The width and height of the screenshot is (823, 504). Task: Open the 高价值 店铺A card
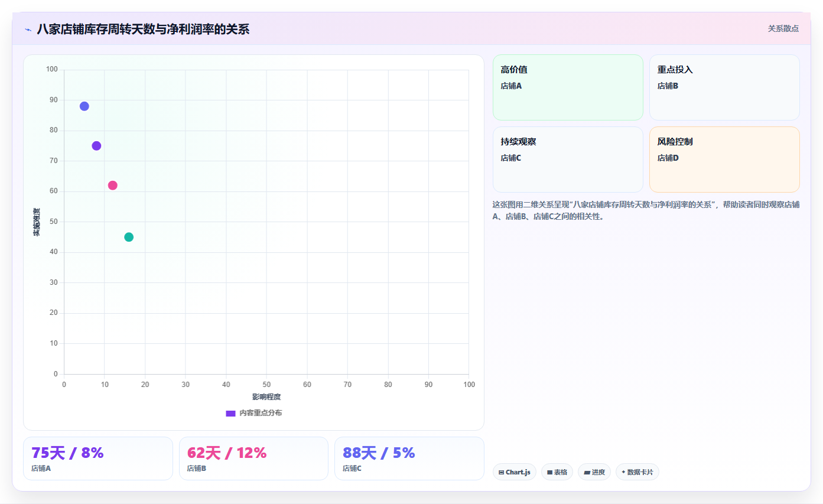coord(568,87)
